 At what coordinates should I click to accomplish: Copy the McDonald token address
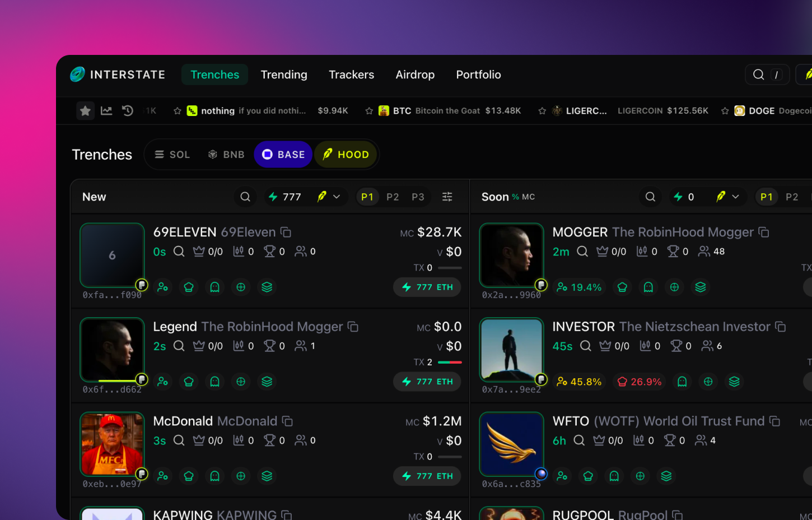tap(287, 421)
